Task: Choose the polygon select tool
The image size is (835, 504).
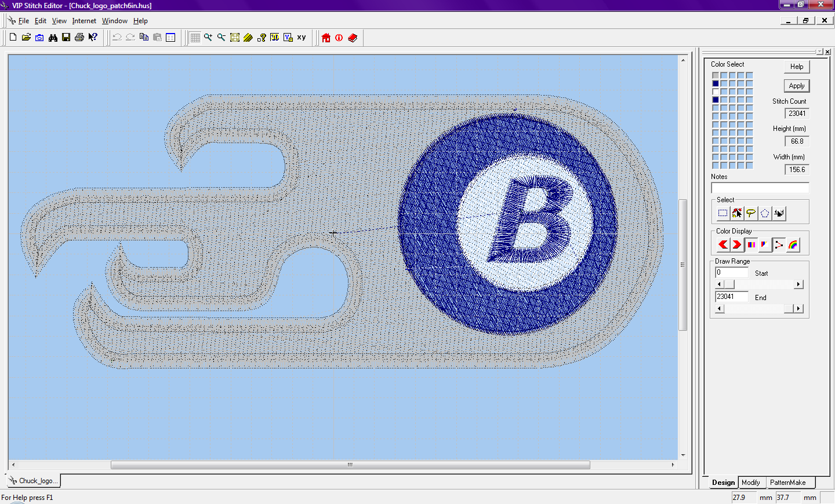Action: 765,213
